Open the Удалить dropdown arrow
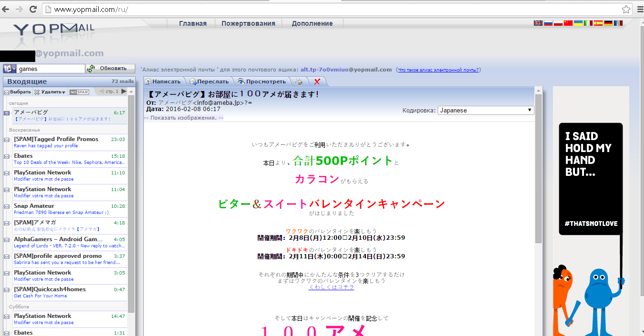 coord(63,92)
